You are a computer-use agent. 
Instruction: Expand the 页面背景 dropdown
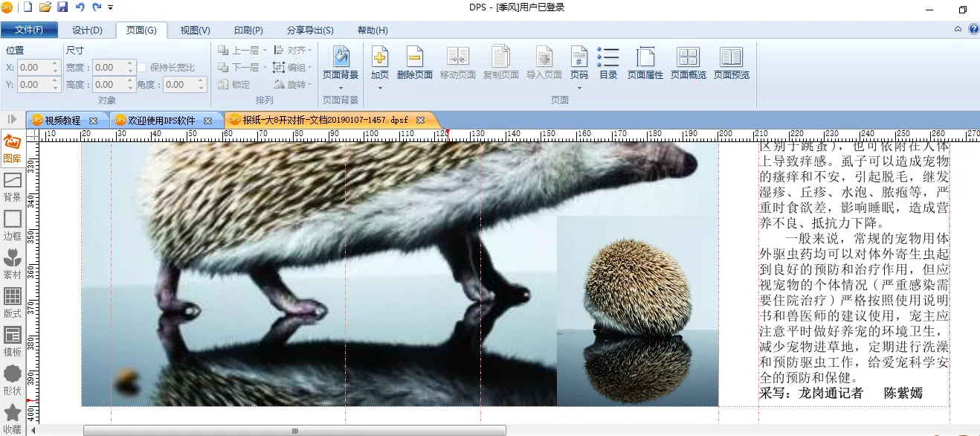[341, 88]
